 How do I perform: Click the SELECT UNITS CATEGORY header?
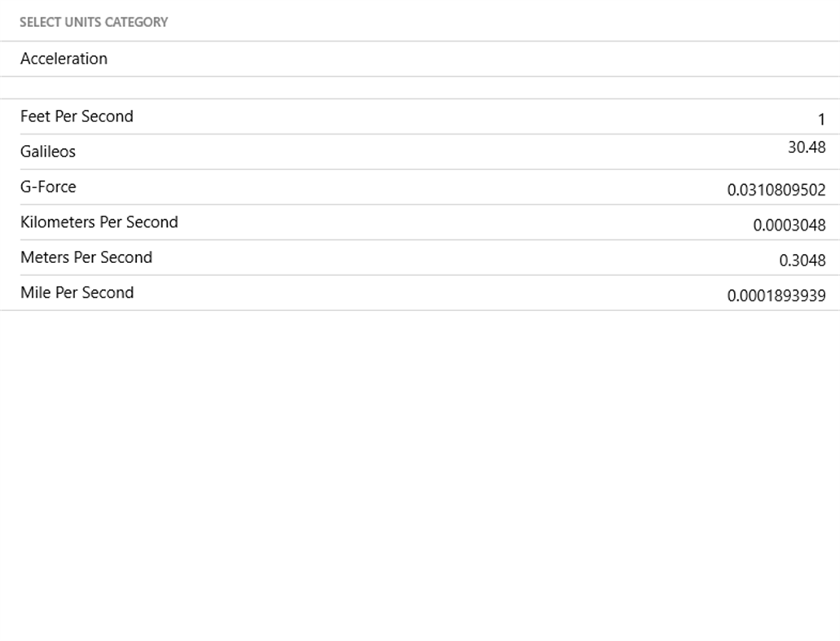coord(92,22)
